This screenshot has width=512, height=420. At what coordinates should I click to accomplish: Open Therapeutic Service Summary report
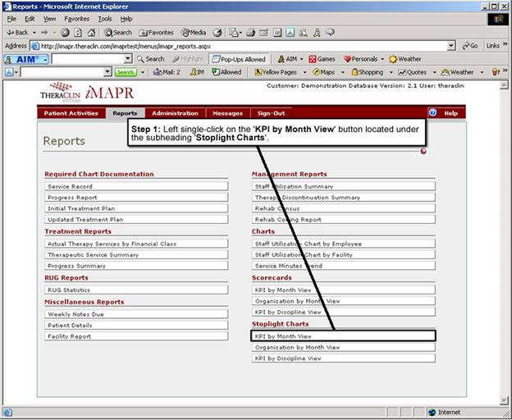[136, 255]
